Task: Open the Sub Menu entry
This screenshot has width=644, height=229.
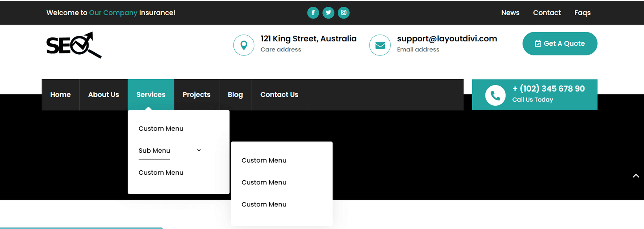Action: (154, 151)
